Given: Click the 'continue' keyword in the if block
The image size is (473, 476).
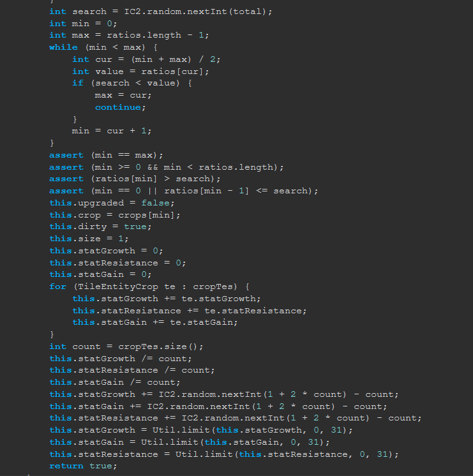Looking at the screenshot, I should click(118, 107).
